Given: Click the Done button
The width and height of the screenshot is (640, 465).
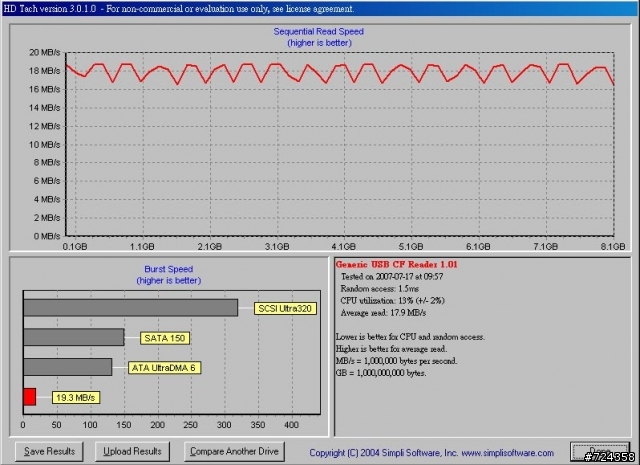Looking at the screenshot, I should click(x=600, y=452).
